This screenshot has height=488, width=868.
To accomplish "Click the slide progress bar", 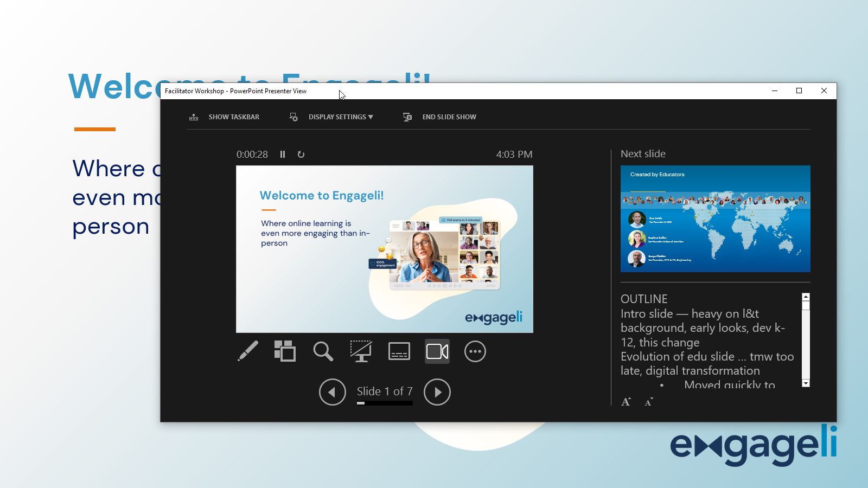I will click(385, 403).
